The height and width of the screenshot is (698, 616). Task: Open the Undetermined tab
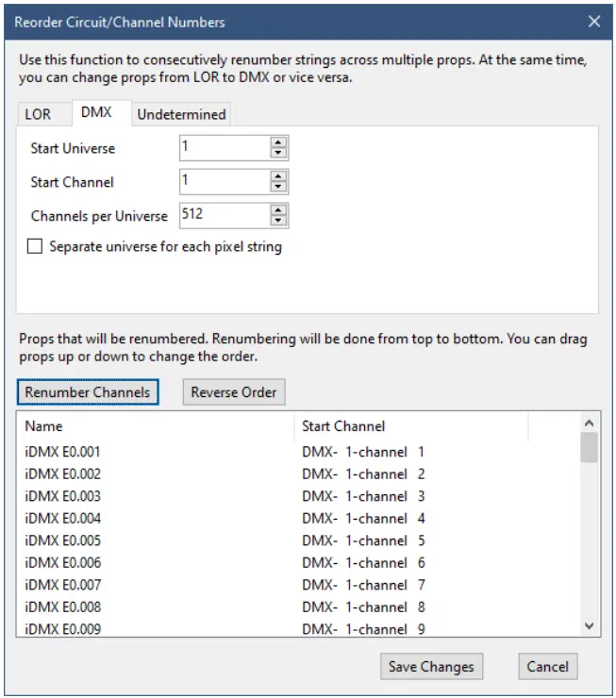pos(181,114)
